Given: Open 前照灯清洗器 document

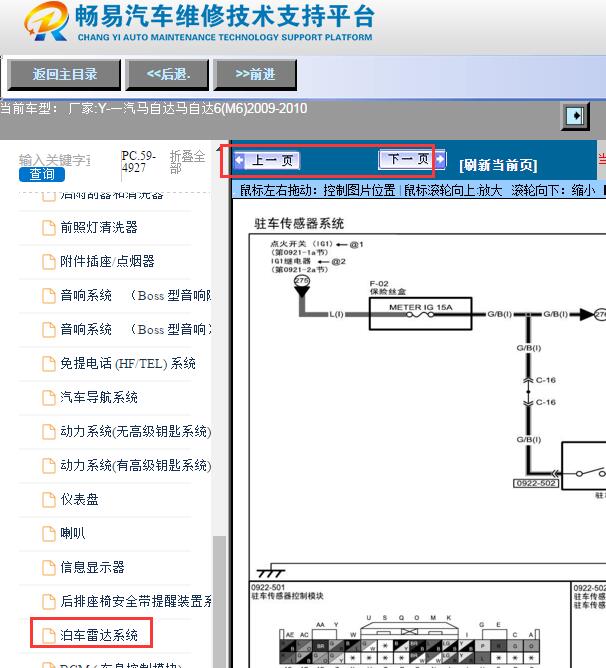Looking at the screenshot, I should point(99,227).
